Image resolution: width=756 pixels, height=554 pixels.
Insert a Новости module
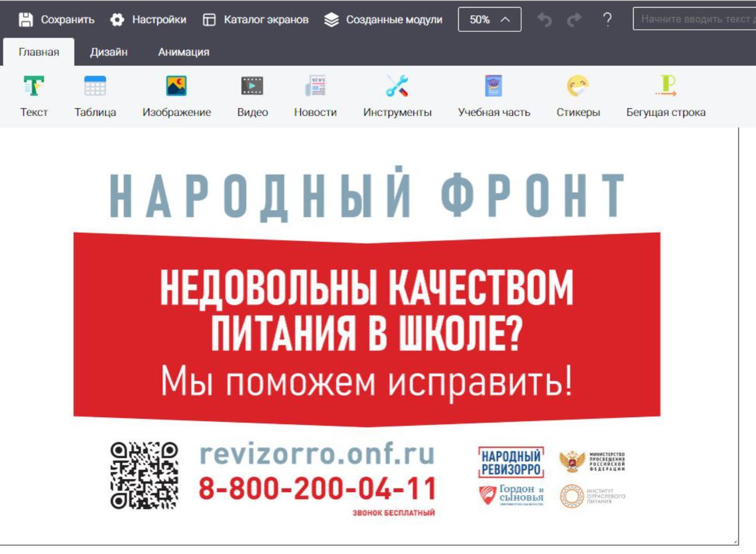click(x=316, y=96)
